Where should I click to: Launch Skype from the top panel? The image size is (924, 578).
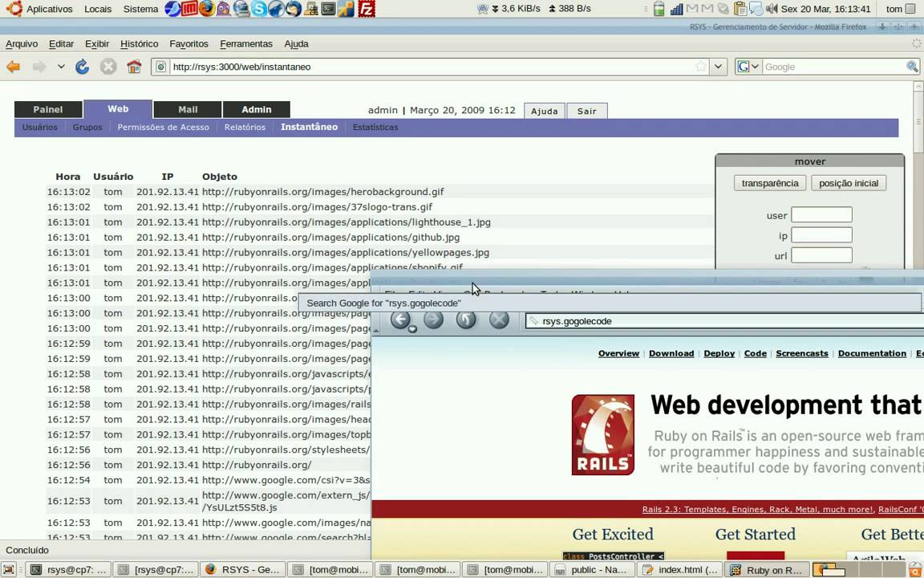point(259,9)
